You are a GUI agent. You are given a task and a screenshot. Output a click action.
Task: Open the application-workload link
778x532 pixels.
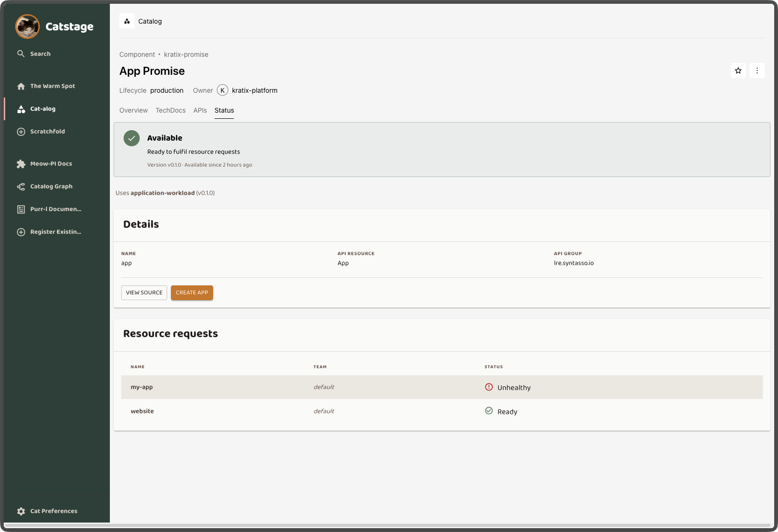(162, 193)
